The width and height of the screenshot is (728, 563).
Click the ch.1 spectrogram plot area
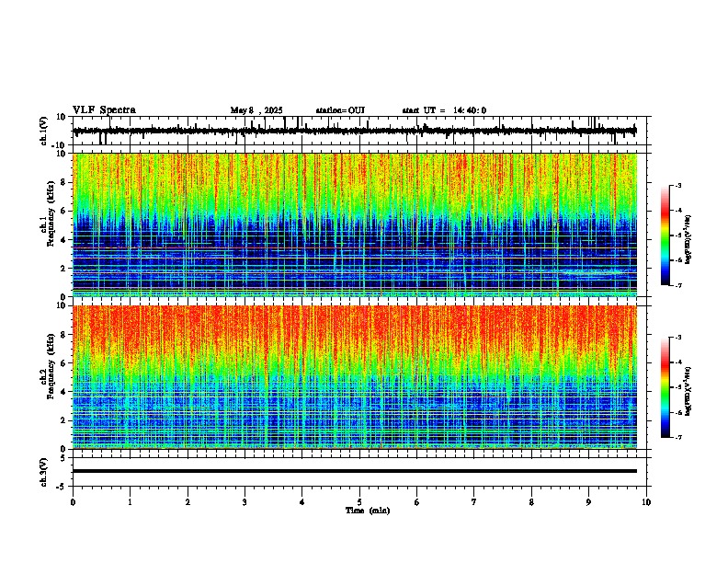click(x=355, y=224)
